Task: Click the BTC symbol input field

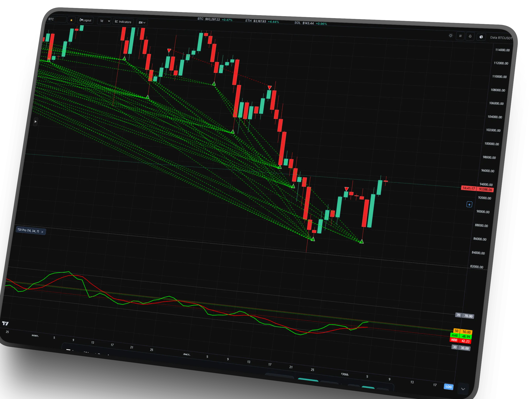Action: pyautogui.click(x=57, y=19)
